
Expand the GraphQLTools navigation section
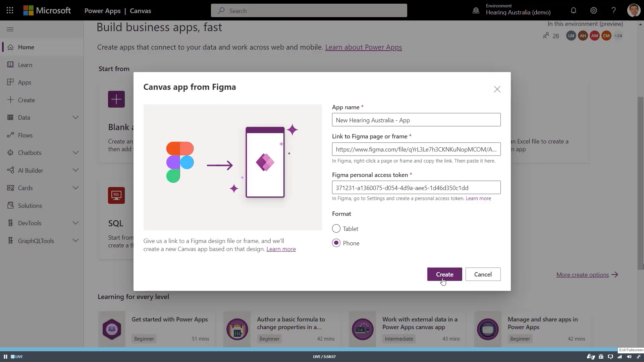(76, 241)
